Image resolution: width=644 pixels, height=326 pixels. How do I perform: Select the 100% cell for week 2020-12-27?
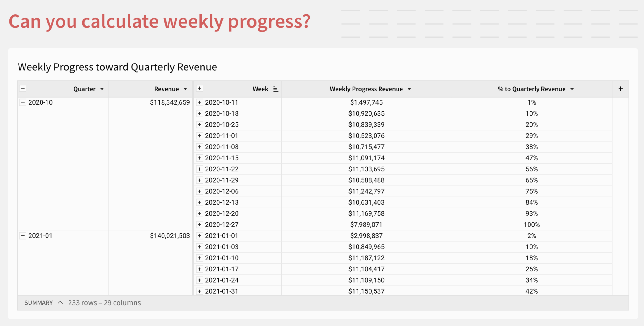[x=532, y=224]
